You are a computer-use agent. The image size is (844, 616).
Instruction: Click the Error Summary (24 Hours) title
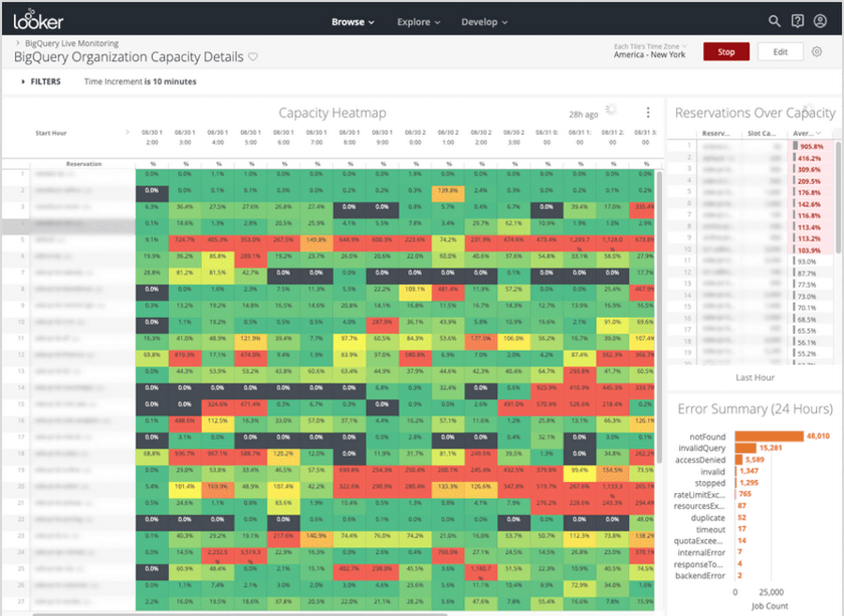[x=755, y=410]
